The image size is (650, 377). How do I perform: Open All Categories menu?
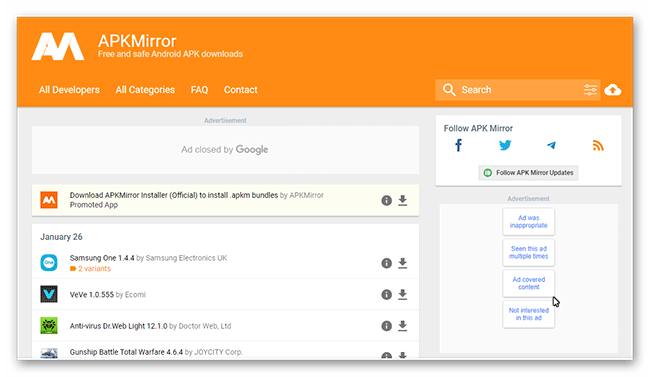(x=145, y=90)
